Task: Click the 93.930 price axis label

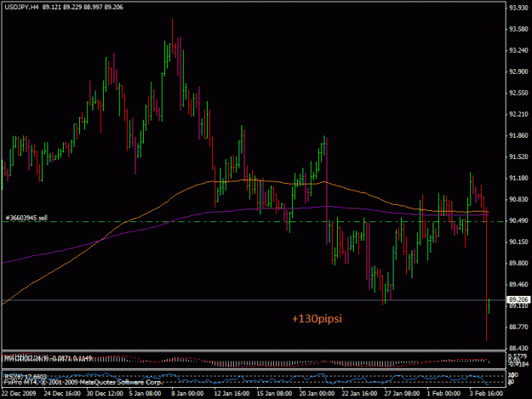Action: click(518, 8)
